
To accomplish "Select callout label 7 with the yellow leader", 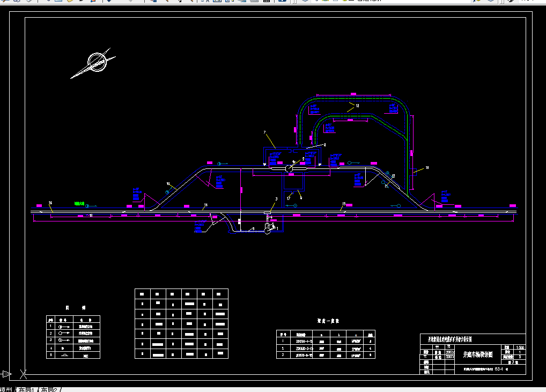I will 264,132.
